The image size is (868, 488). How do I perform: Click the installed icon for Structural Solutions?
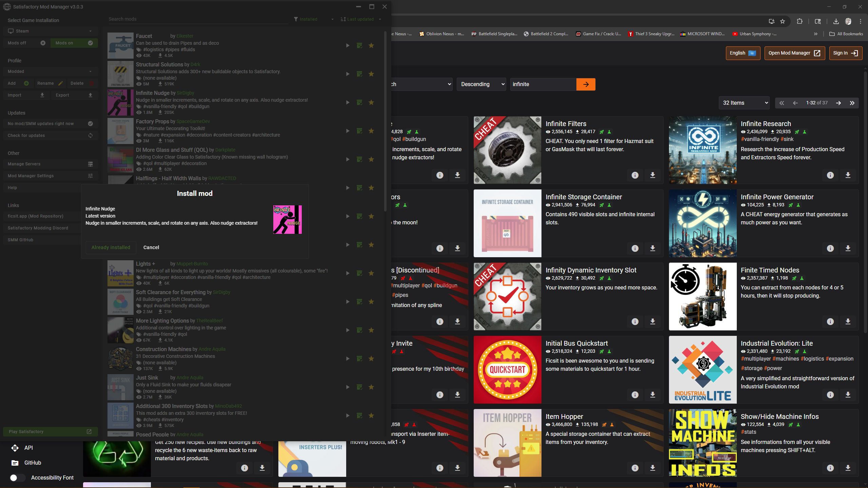tap(359, 74)
